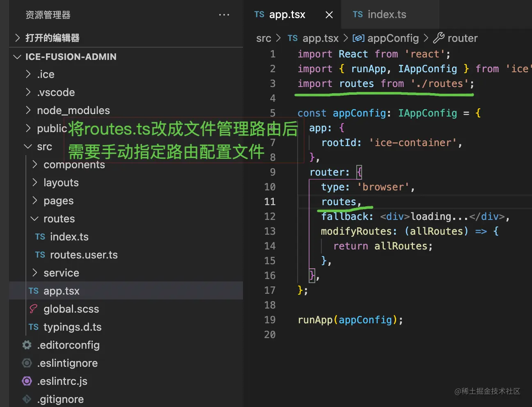Expand the 打开的编辑器 section
The image size is (532, 407).
(126, 38)
